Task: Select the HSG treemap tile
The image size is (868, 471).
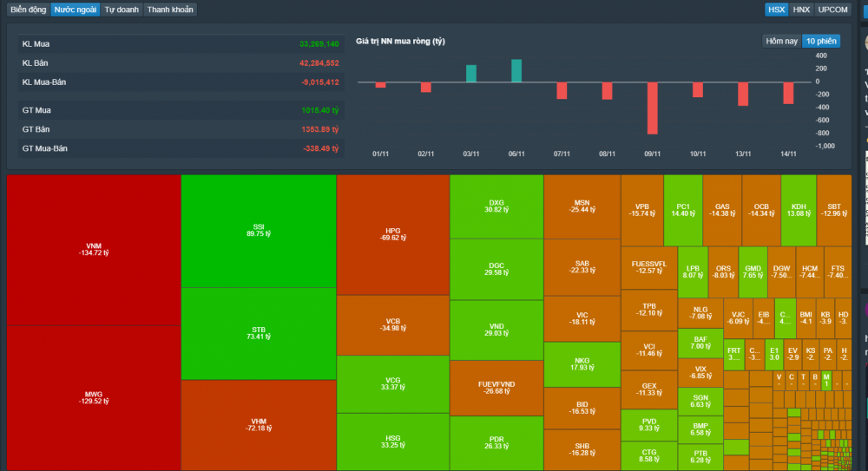Action: tap(393, 442)
